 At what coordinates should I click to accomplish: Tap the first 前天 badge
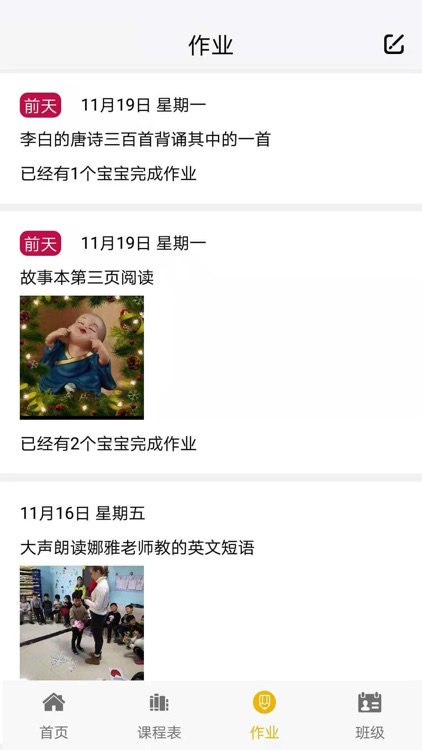[x=40, y=105]
